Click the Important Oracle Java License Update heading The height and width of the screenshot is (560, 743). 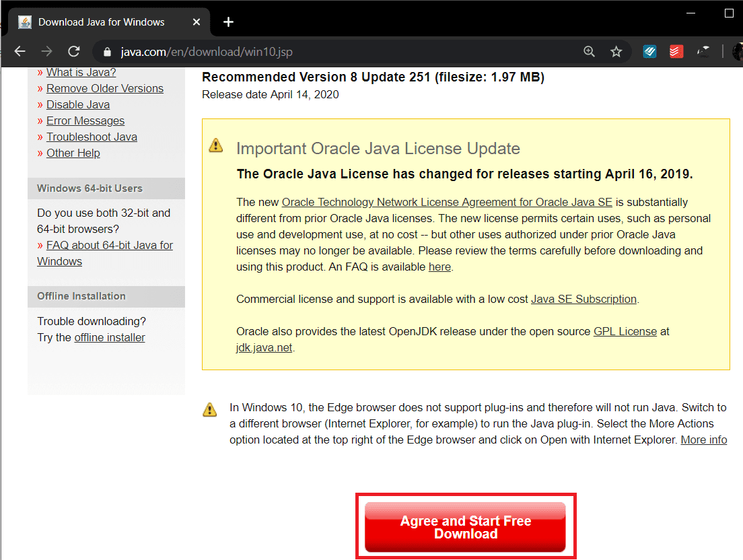(378, 148)
